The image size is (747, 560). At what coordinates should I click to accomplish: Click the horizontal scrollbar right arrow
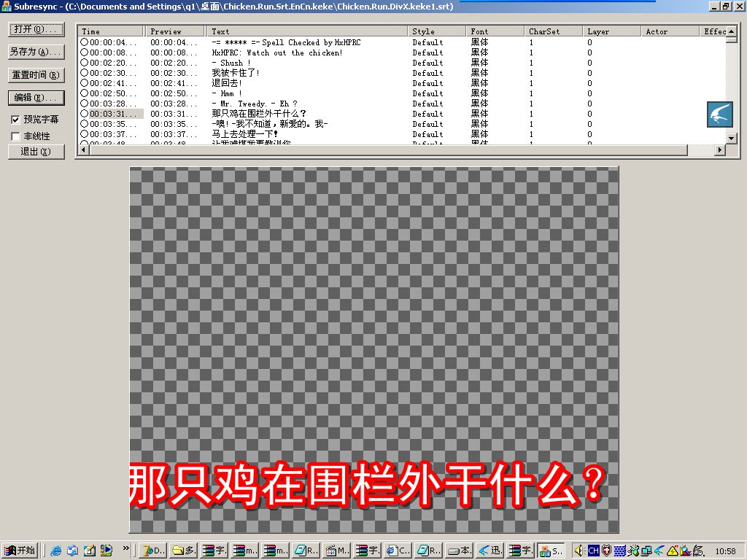point(719,149)
